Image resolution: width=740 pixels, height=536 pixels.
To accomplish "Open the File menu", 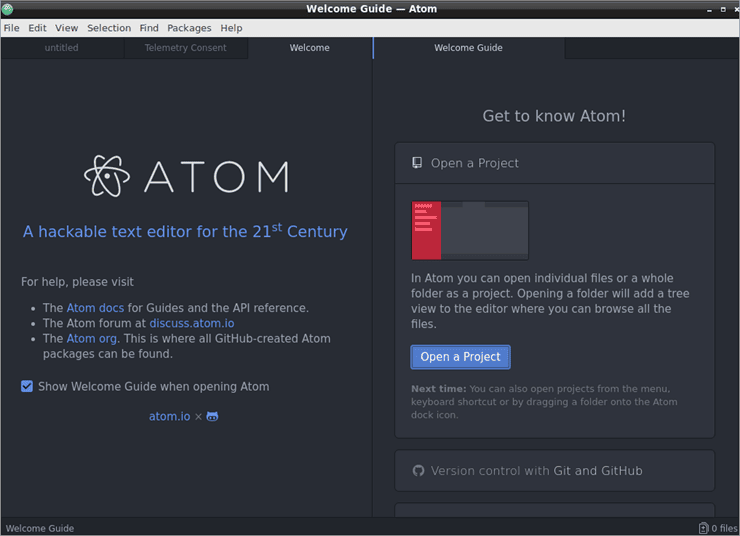I will (x=11, y=28).
